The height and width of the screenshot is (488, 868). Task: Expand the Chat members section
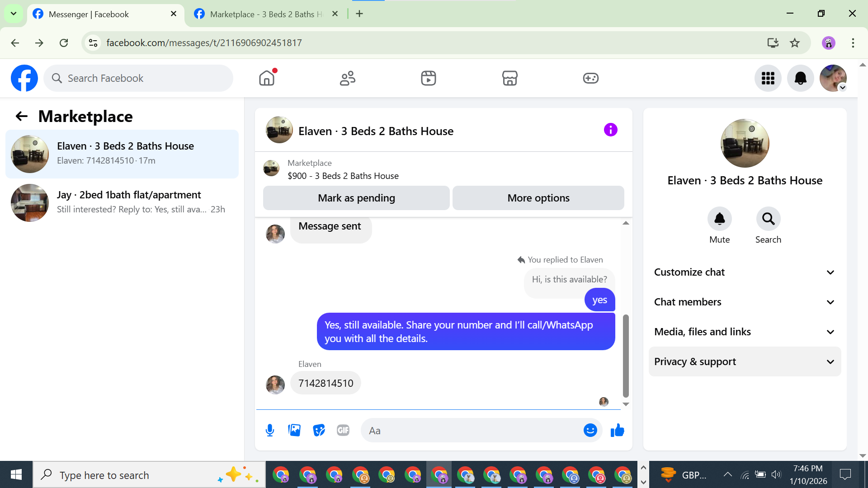click(x=745, y=302)
